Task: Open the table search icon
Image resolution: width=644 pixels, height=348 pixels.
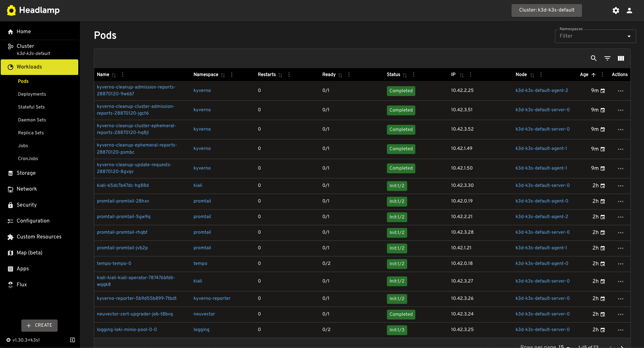Action: (594, 58)
